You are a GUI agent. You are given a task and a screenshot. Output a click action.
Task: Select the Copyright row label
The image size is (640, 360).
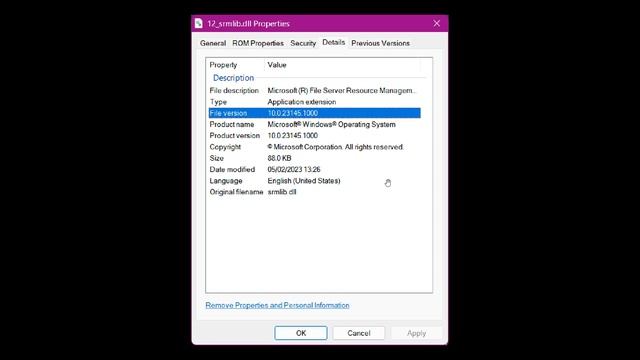225,147
